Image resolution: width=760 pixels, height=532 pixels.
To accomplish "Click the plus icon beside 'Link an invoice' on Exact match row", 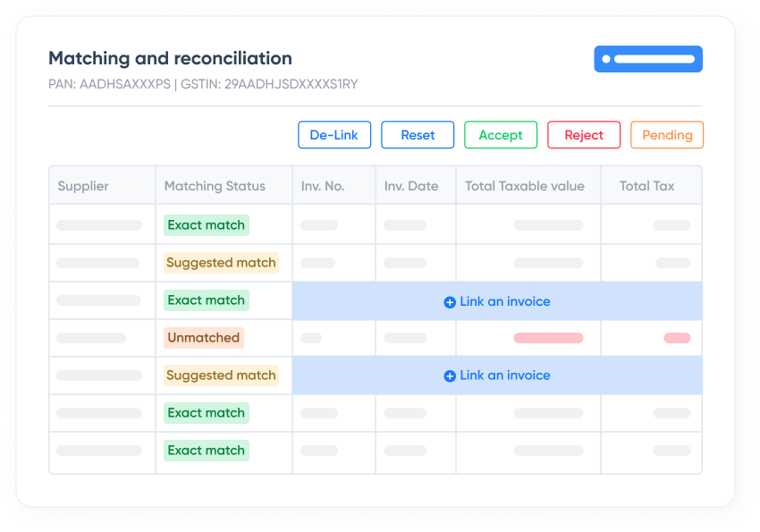I will pyautogui.click(x=451, y=301).
